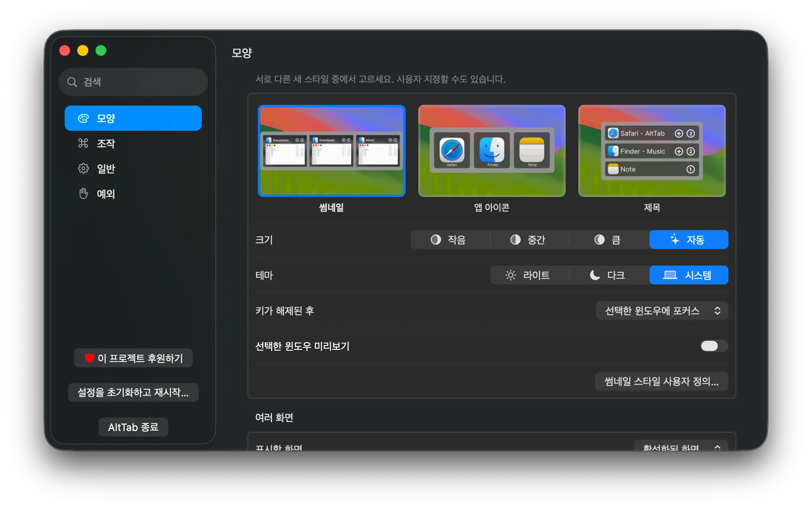Click the 테마 row label
The height and width of the screenshot is (509, 812).
pyautogui.click(x=264, y=275)
